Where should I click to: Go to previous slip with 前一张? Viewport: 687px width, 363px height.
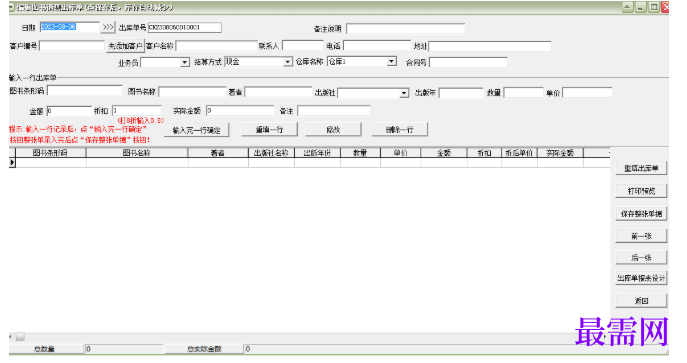tap(641, 236)
